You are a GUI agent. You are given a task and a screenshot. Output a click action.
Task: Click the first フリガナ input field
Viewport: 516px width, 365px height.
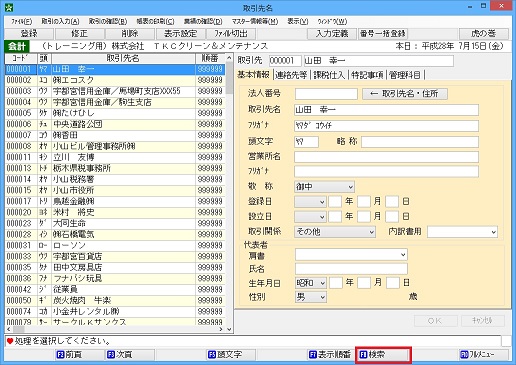click(x=386, y=126)
